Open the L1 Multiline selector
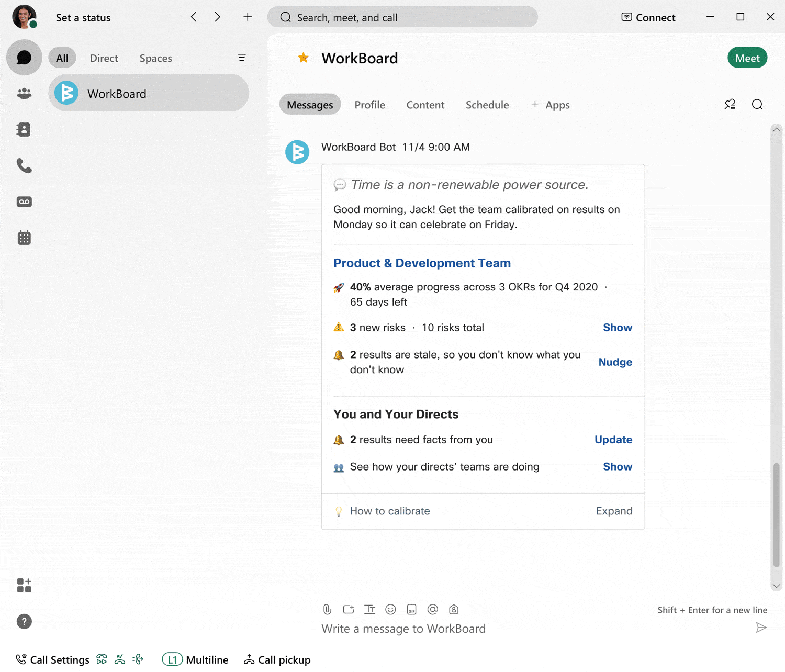This screenshot has height=672, width=785. pyautogui.click(x=195, y=659)
